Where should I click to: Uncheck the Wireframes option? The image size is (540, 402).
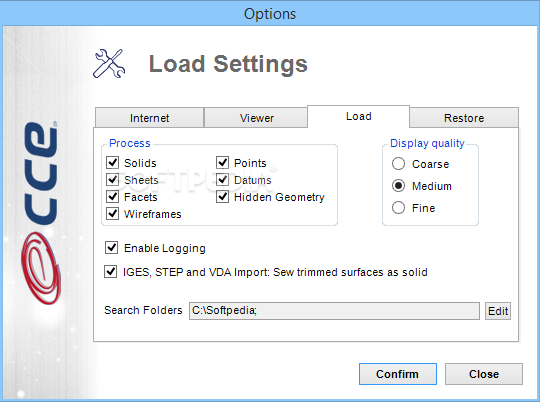click(113, 214)
